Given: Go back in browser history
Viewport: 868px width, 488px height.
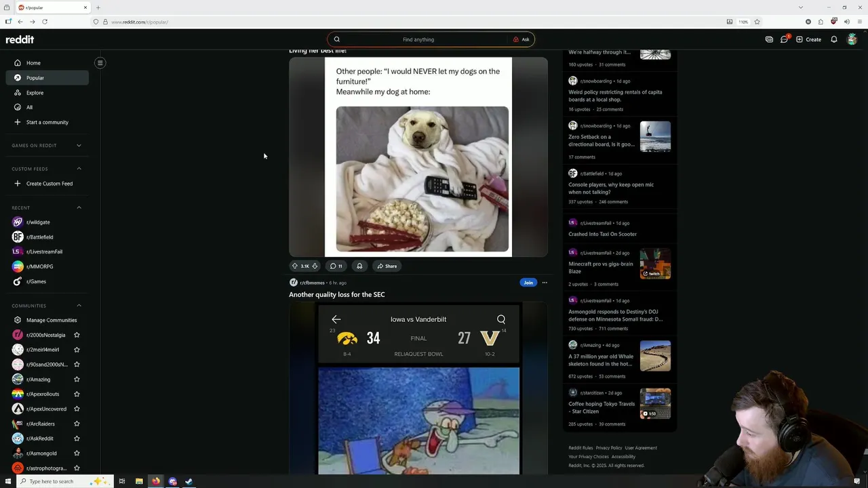Looking at the screenshot, I should click(20, 22).
